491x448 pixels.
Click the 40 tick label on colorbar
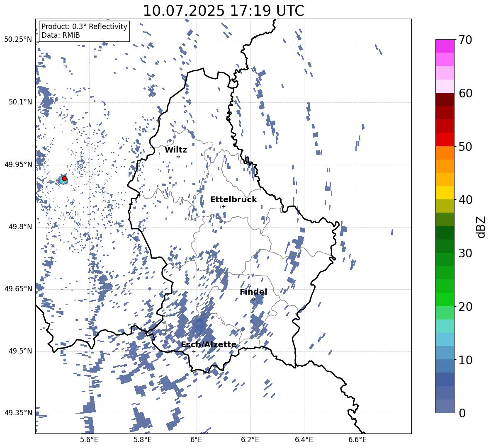click(x=465, y=200)
